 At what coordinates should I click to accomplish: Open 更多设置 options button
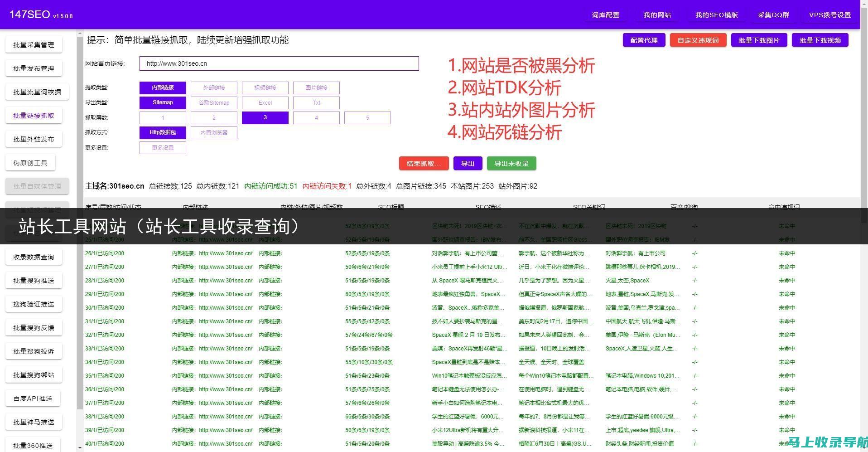(163, 147)
